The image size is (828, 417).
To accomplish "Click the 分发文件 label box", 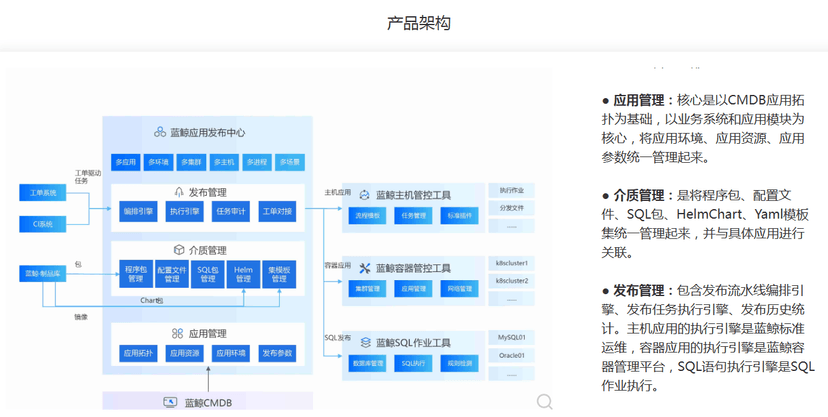I will point(511,208).
